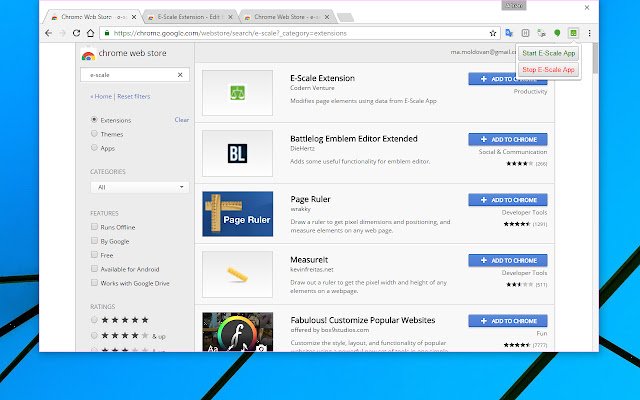Click MeasureIt star rating

tap(520, 284)
